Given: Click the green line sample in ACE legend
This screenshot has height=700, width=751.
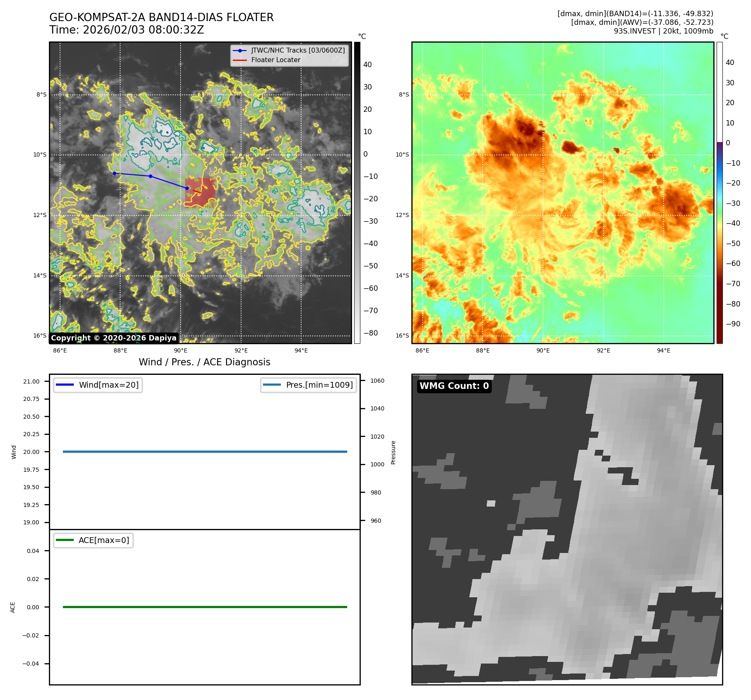Looking at the screenshot, I should click(65, 540).
